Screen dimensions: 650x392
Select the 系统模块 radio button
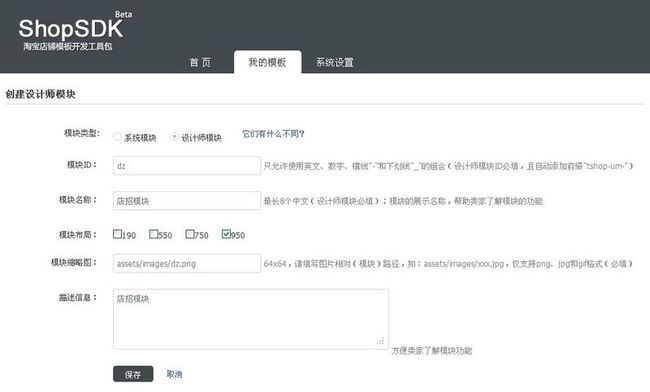(x=117, y=136)
